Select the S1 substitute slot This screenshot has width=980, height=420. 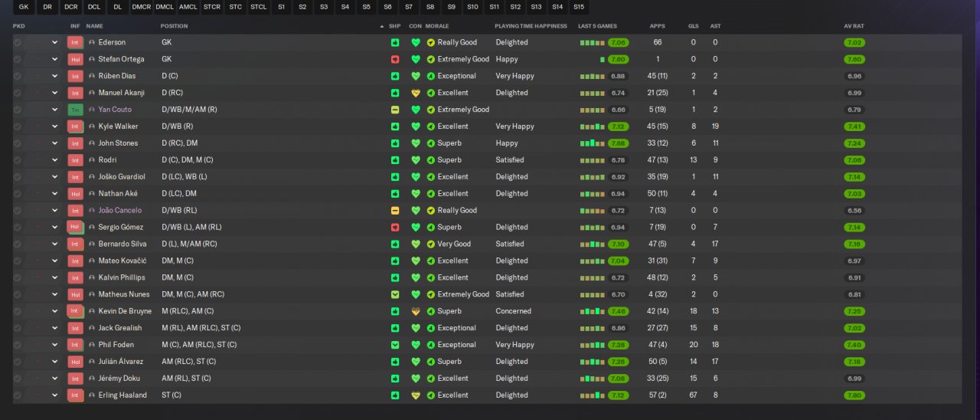pyautogui.click(x=281, y=7)
